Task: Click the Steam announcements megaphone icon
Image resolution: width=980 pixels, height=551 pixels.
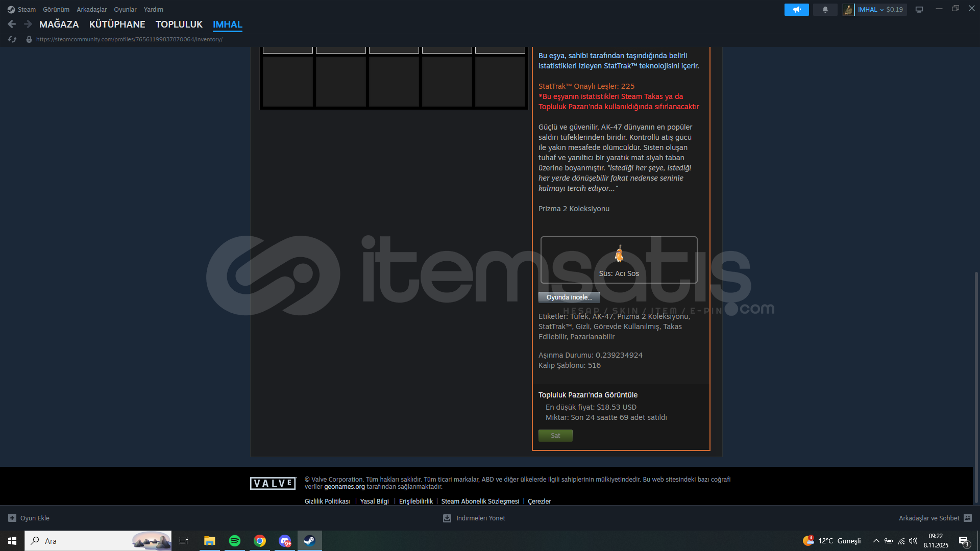Action: tap(796, 10)
